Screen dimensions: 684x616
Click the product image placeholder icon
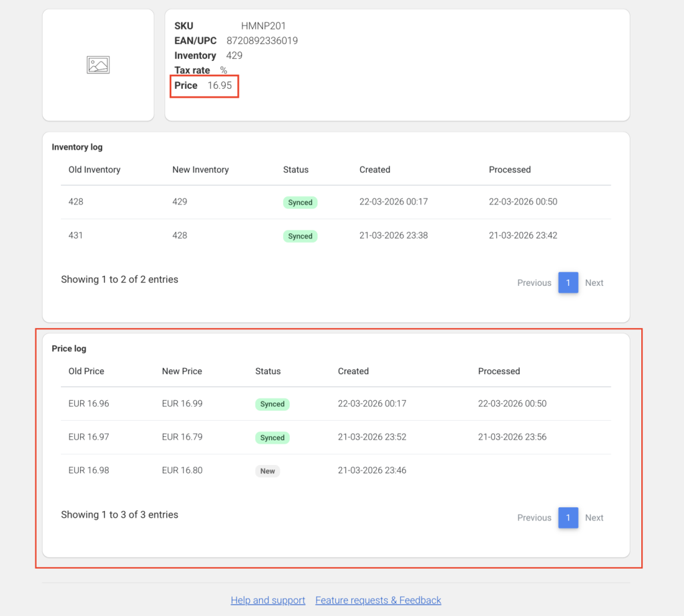tap(98, 65)
